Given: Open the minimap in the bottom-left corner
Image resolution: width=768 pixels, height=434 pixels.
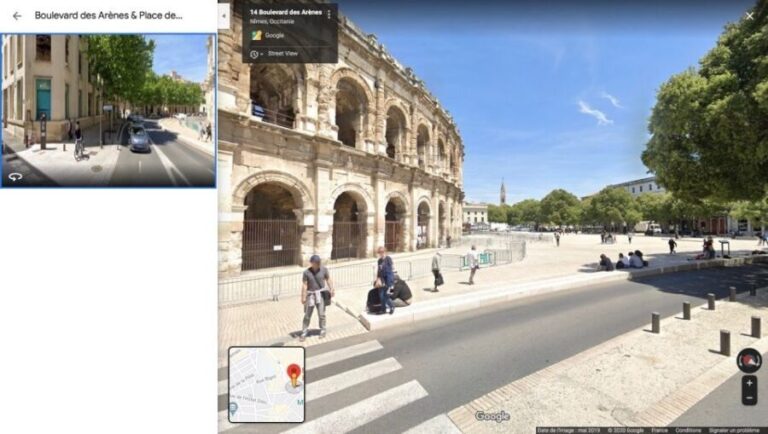Looking at the screenshot, I should 266,385.
